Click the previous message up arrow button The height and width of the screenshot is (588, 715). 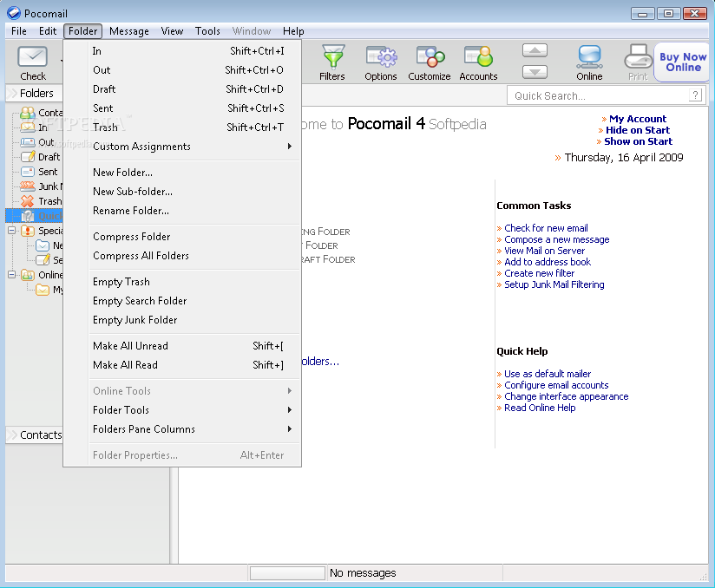[x=535, y=50]
